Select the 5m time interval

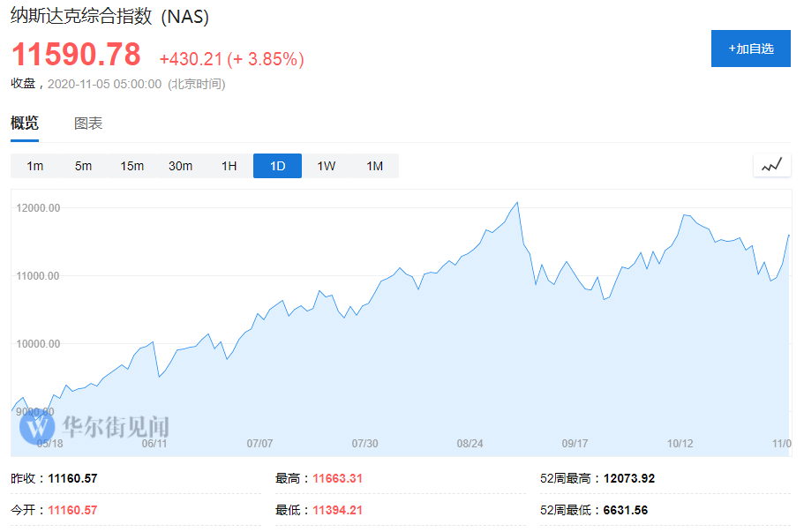pos(83,166)
